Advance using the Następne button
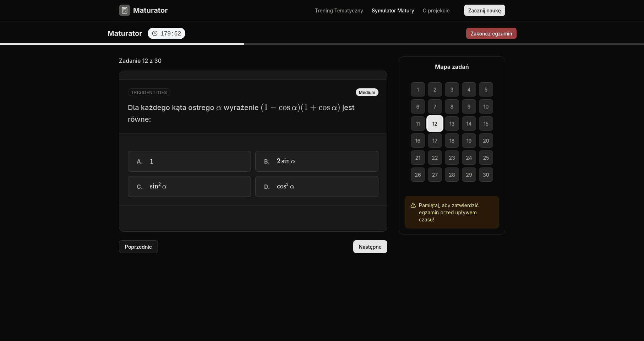Screen dimensions: 644x341 tap(370, 246)
